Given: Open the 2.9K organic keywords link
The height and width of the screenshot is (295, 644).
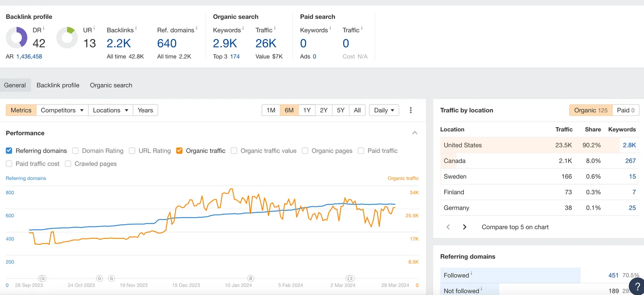Looking at the screenshot, I should (x=225, y=43).
